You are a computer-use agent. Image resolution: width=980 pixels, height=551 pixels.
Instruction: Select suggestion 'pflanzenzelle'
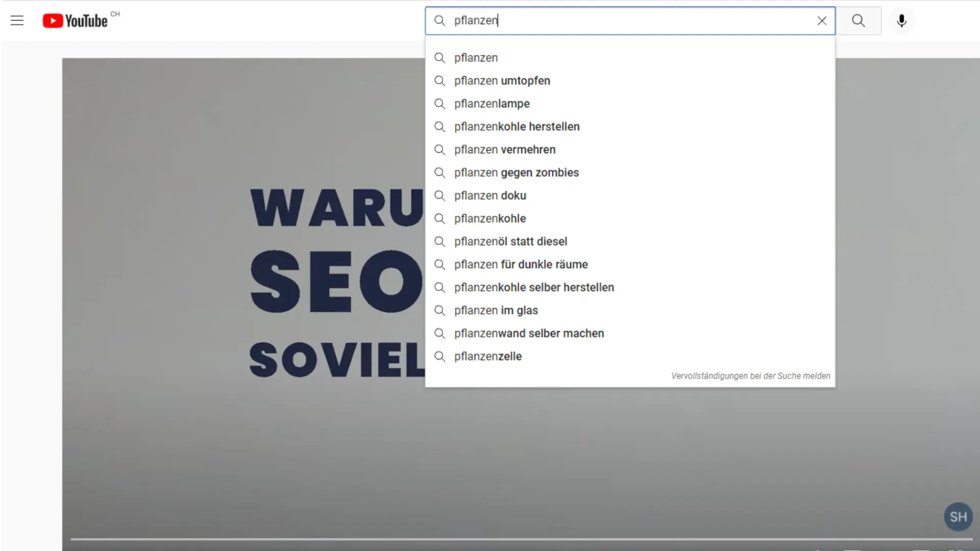point(630,356)
